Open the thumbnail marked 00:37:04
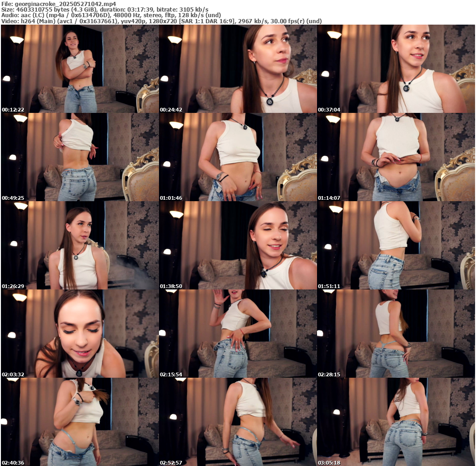Image resolution: width=476 pixels, height=466 pixels. (x=396, y=69)
